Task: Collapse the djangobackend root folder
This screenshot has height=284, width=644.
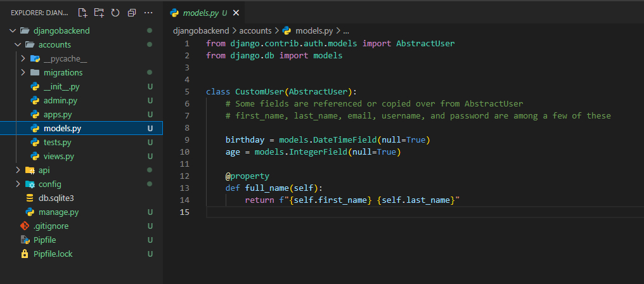Action: [x=62, y=30]
